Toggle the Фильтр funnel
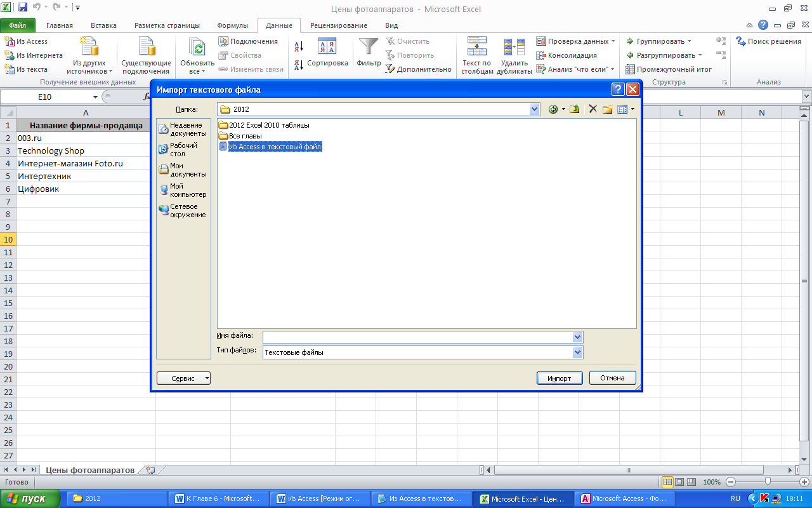 point(369,53)
